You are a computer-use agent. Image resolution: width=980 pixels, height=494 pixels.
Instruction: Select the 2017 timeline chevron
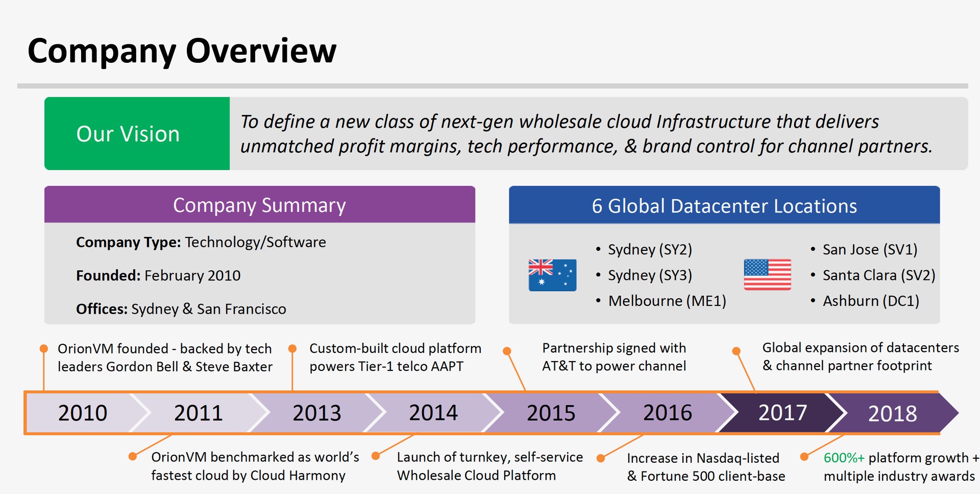click(x=782, y=413)
